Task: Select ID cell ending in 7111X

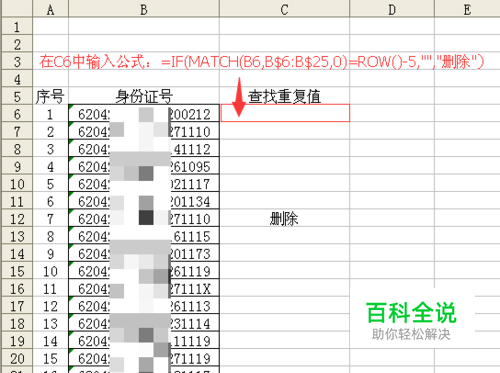Action: (144, 288)
